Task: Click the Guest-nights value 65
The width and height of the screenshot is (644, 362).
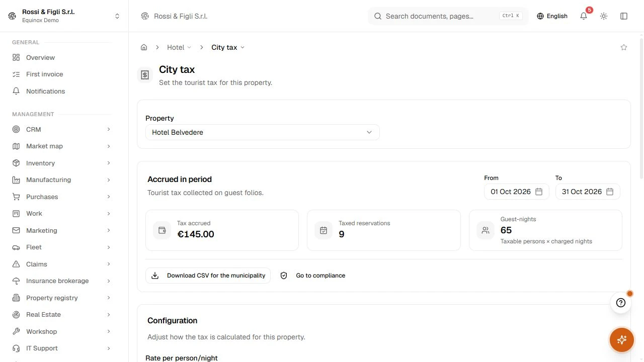Action: pos(506,230)
